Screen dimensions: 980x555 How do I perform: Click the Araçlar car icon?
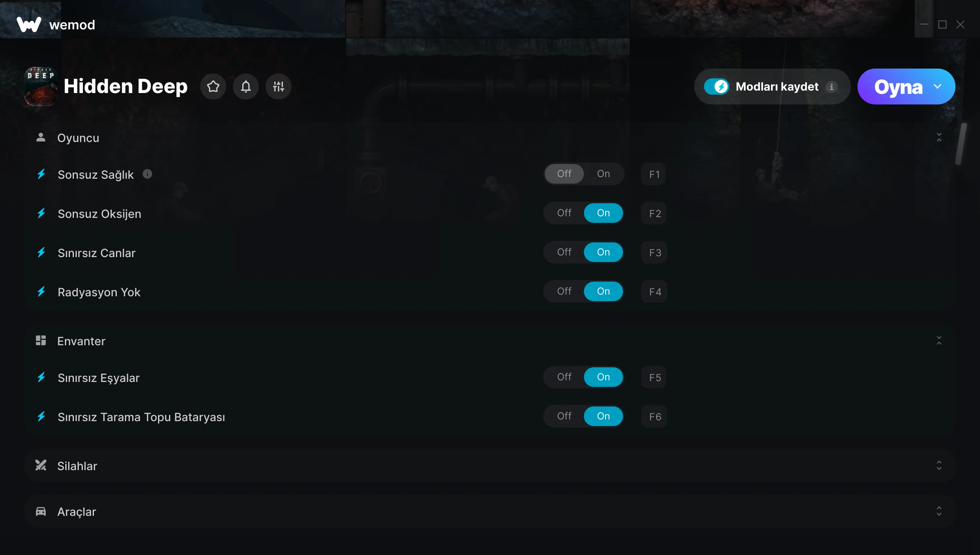pyautogui.click(x=41, y=511)
